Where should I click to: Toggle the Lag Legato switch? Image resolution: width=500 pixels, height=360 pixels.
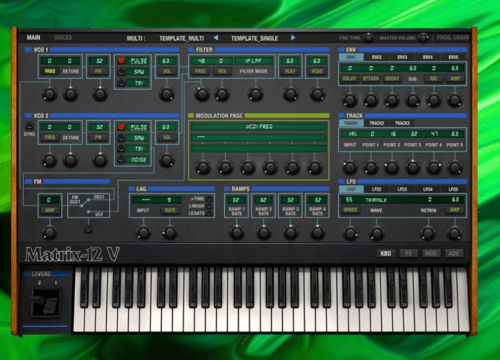pos(209,213)
